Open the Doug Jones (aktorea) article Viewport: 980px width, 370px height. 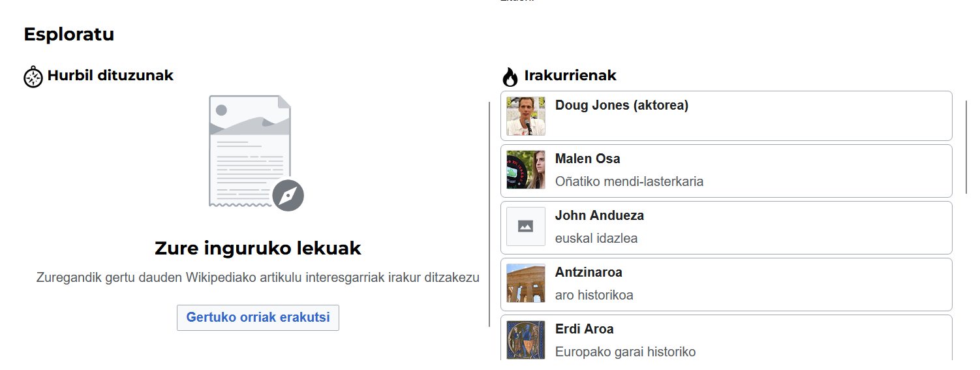click(622, 105)
